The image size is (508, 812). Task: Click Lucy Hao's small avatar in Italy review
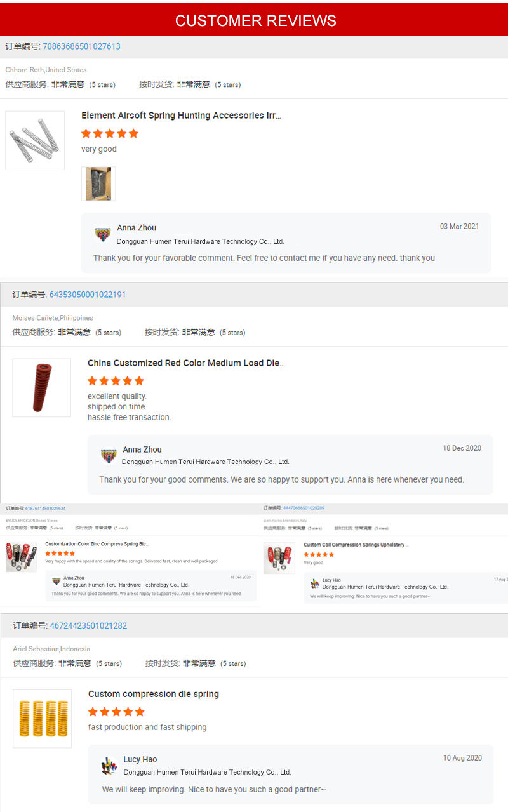point(315,583)
